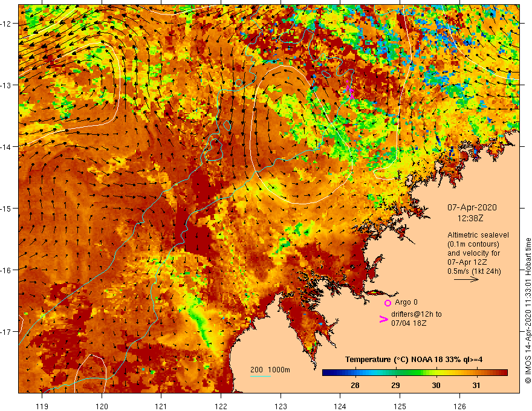This screenshot has width=532, height=411.
Task: Click latitude axis label -13
Action: [7, 85]
